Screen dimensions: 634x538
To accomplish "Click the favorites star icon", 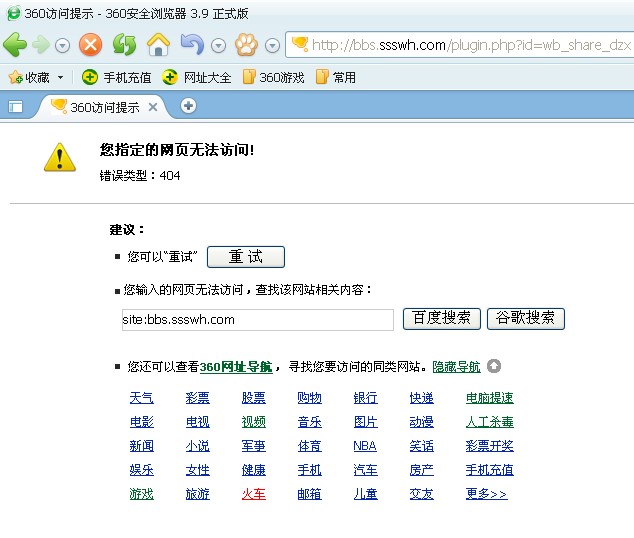I will (x=15, y=77).
